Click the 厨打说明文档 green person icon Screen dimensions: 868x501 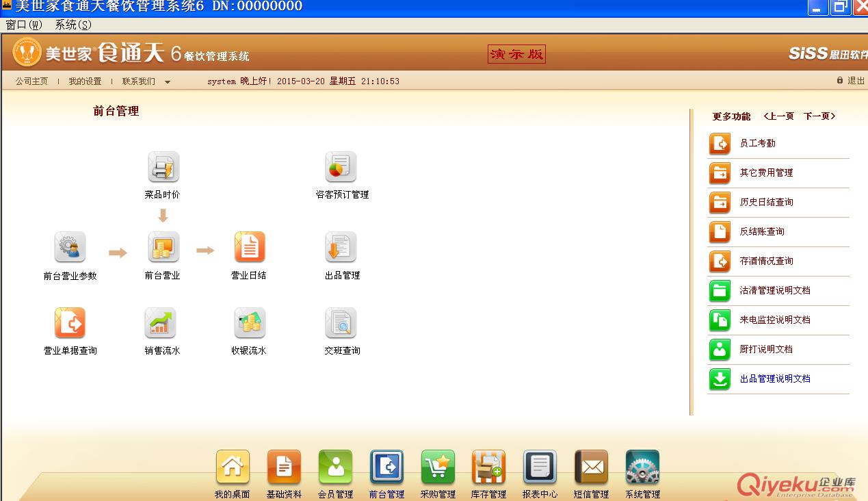[720, 350]
